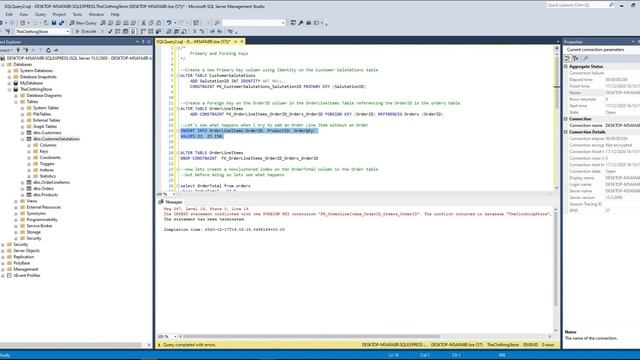Open the Query Options icon
640x360 pixels.
coord(125,31)
